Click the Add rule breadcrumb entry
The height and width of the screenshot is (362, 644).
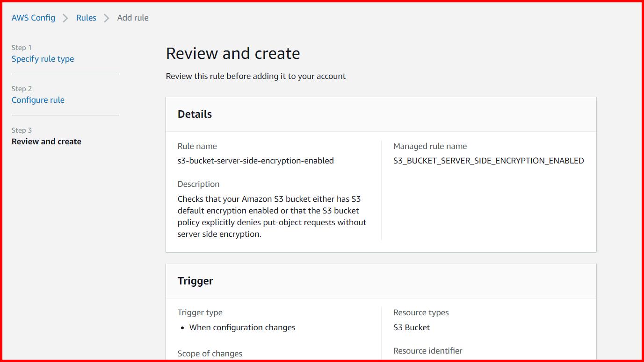(133, 18)
